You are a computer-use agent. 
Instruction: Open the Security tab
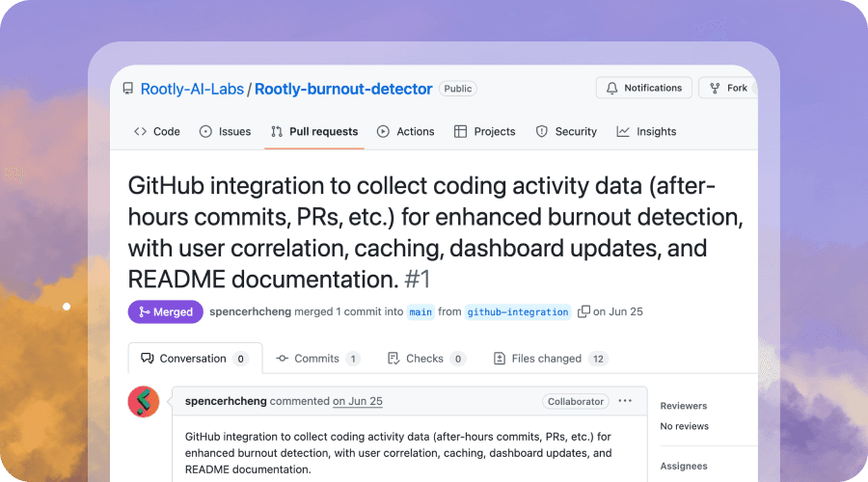click(566, 131)
